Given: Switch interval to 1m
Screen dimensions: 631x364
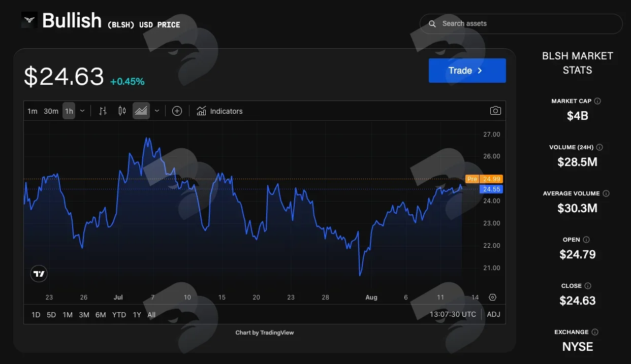Looking at the screenshot, I should click(x=33, y=111).
